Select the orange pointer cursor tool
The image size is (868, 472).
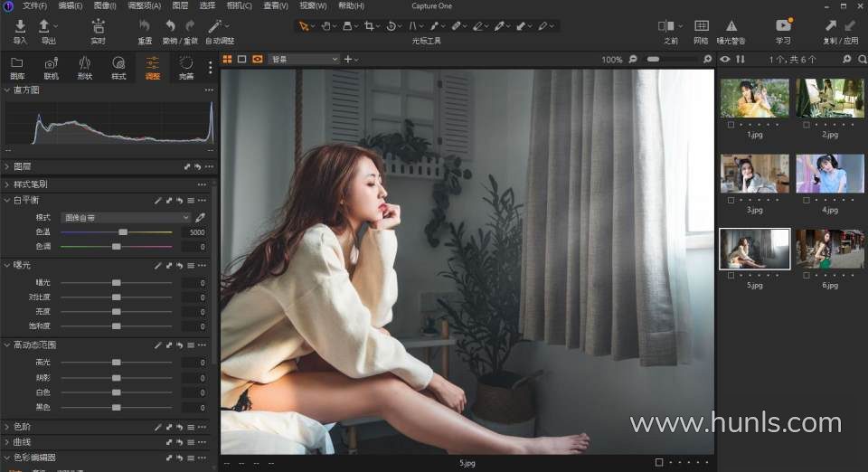click(304, 26)
